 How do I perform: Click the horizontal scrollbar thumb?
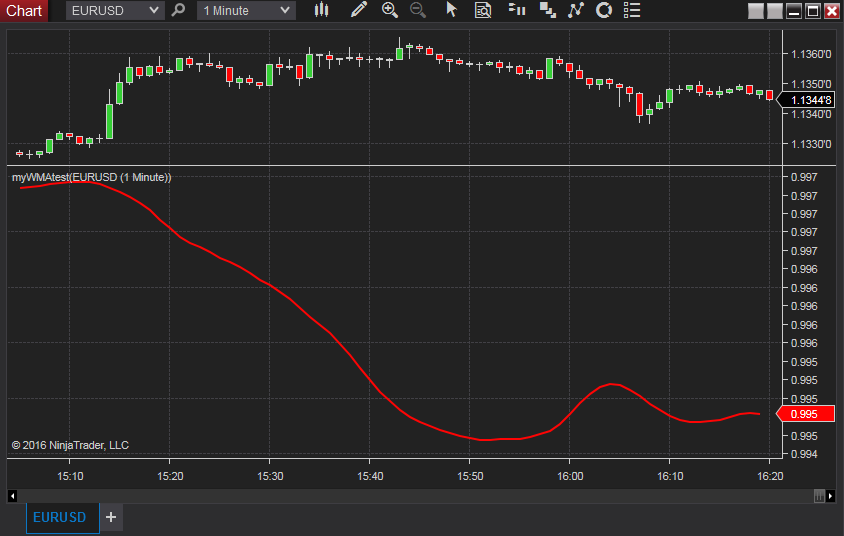coord(819,496)
